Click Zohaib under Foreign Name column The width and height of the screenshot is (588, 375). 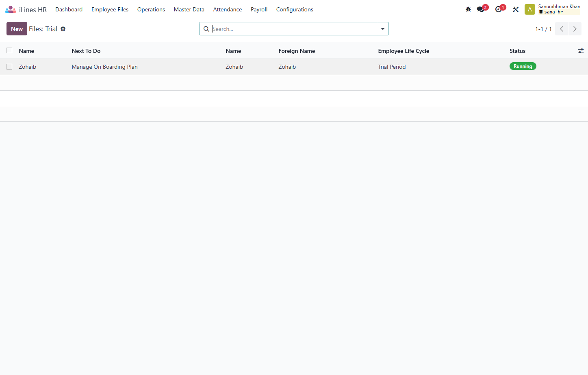[287, 67]
